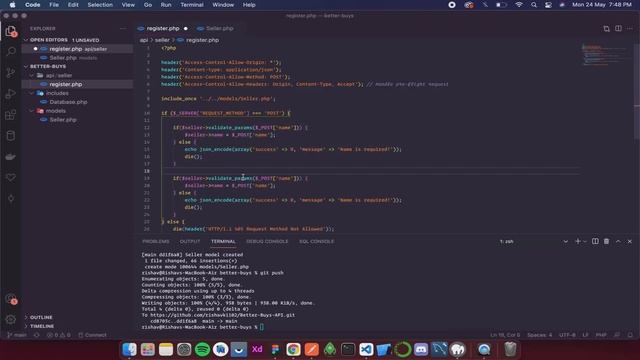Select Seller.php in Open Editors list
640x360 pixels.
pyautogui.click(x=63, y=58)
